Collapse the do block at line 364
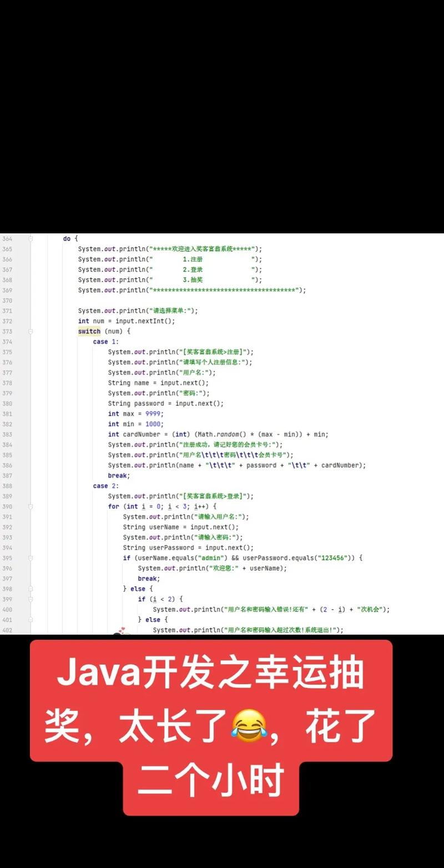The height and width of the screenshot is (868, 444). pos(31,238)
